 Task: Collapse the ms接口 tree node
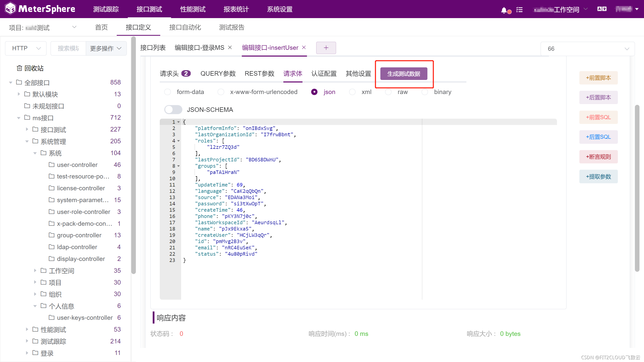tap(19, 118)
